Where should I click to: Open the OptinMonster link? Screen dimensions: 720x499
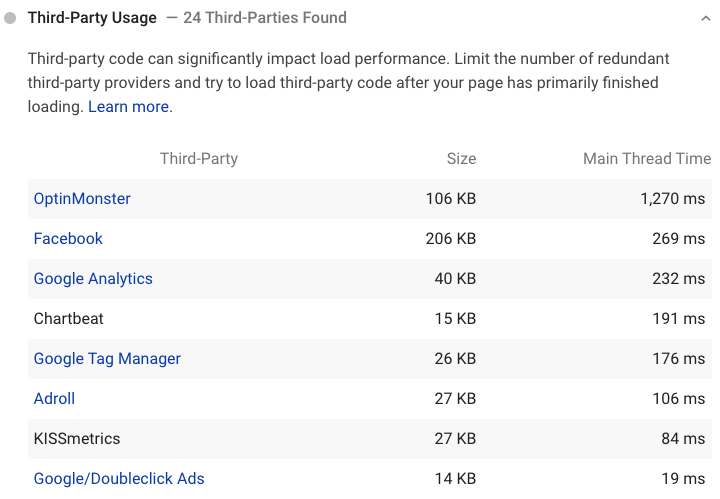(x=82, y=199)
